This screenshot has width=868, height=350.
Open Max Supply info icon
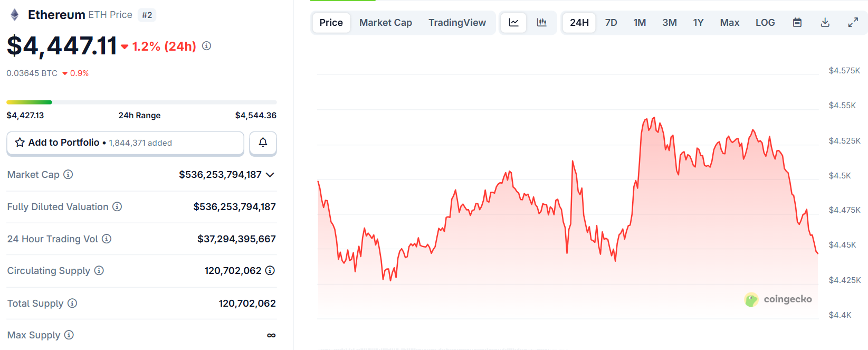point(69,335)
